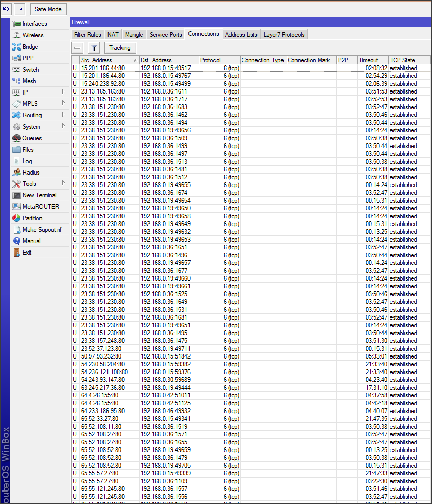Open Partition pie icon
This screenshot has height=504, width=432.
17,218
